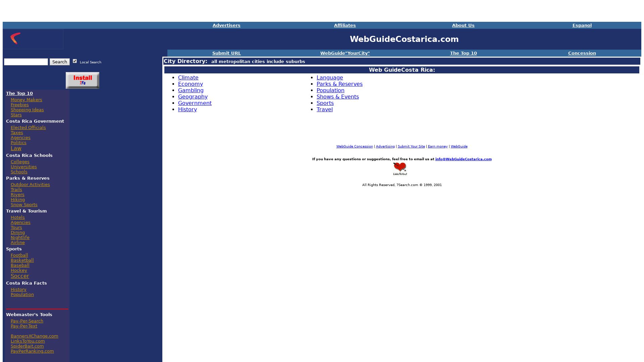Open Pay-Per-Search webmaster tool link
This screenshot has width=644, height=362.
click(x=27, y=321)
